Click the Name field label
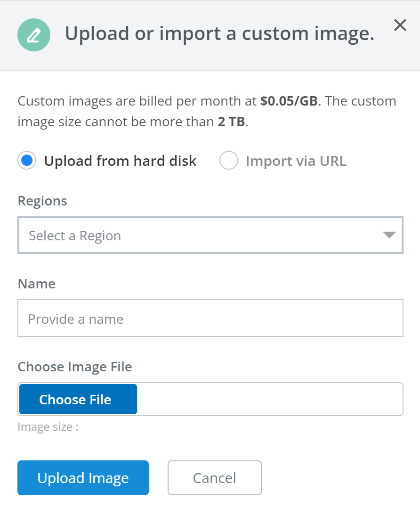The image size is (420, 516). pyautogui.click(x=37, y=284)
